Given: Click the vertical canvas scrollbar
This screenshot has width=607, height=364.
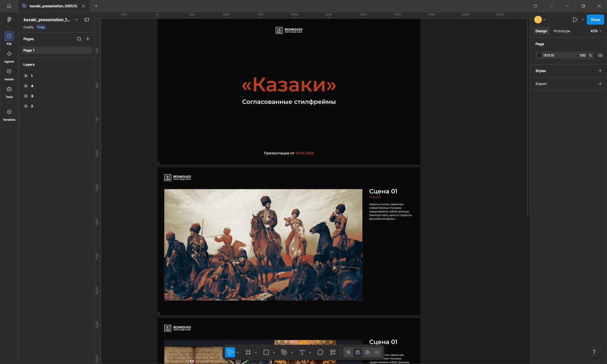Looking at the screenshot, I should (x=528, y=117).
